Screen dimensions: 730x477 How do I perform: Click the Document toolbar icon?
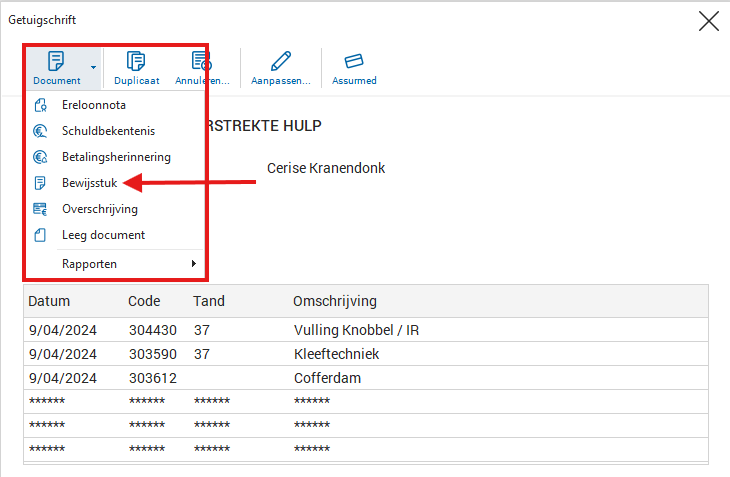tap(56, 61)
